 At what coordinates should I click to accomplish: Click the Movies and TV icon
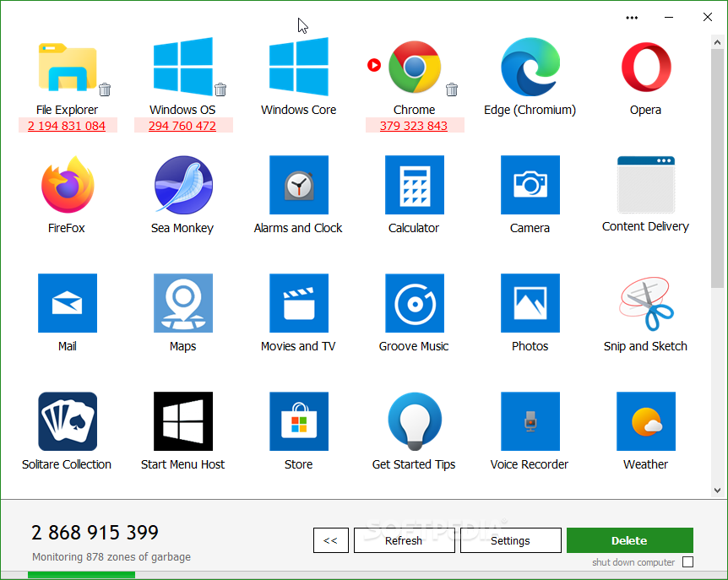(299, 303)
